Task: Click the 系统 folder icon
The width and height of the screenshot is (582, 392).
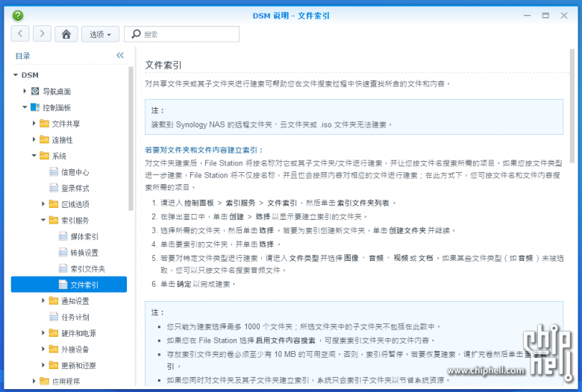Action: pos(44,156)
